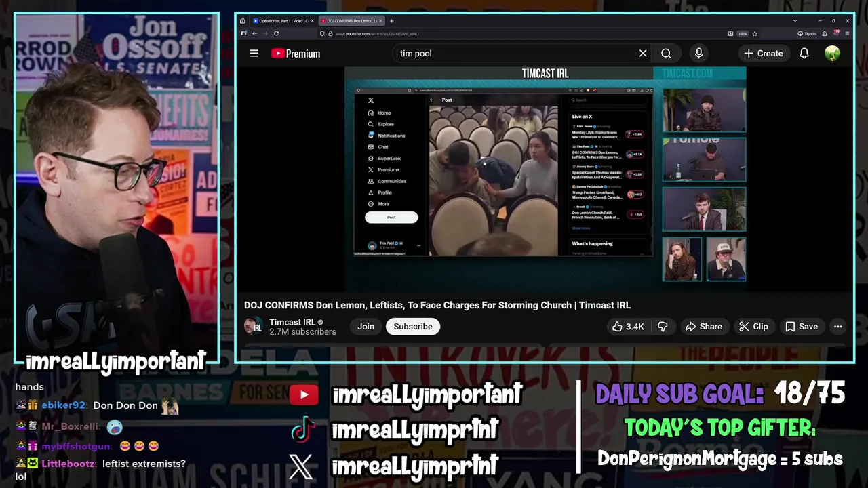The image size is (868, 488).
Task: Click the Timcast IRL video player
Action: pos(545,180)
